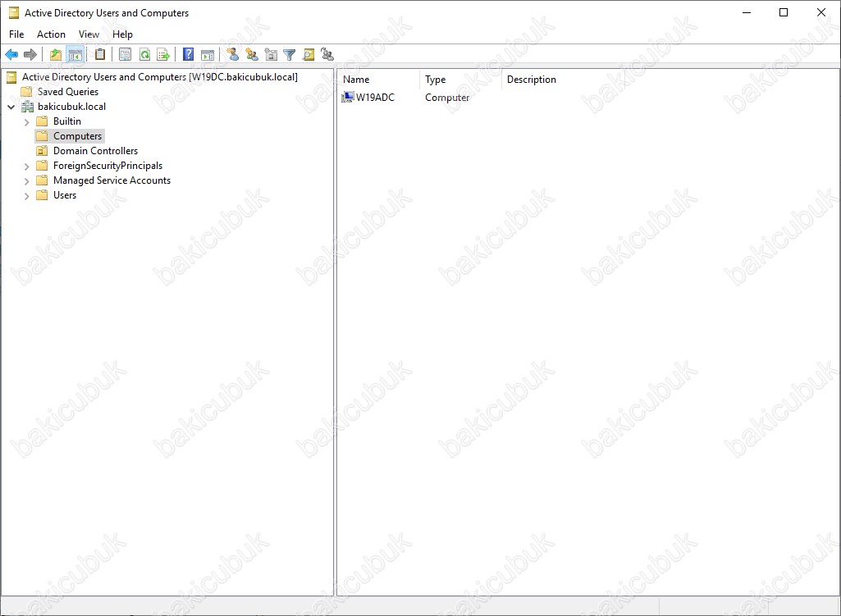Create a new user with toolbar icon
The height and width of the screenshot is (616, 841).
[x=233, y=54]
